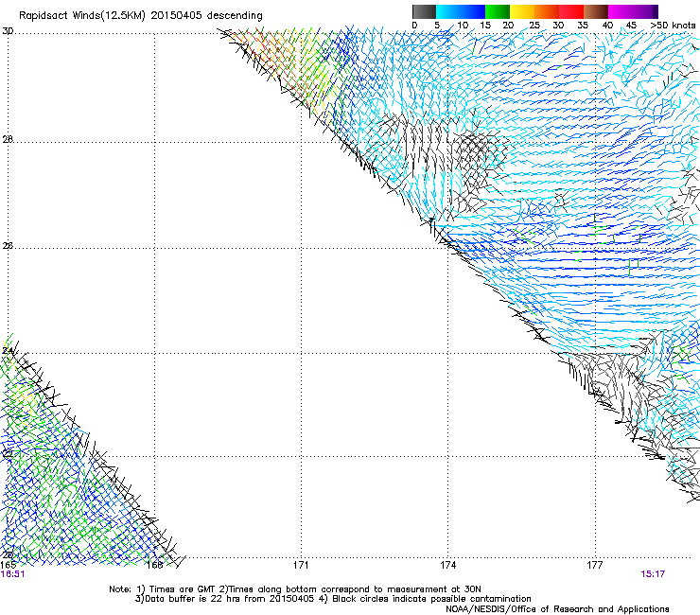Click the NOAA/NESDIS credit line
The image size is (700, 615).
tap(557, 608)
